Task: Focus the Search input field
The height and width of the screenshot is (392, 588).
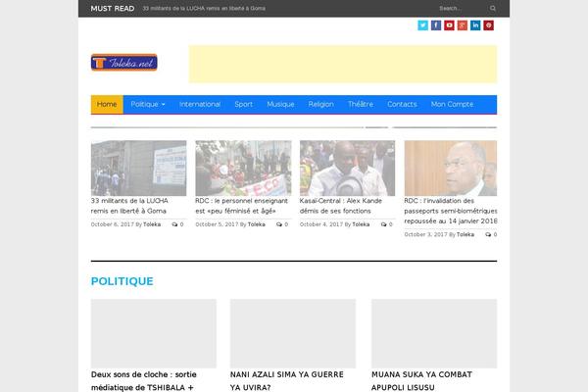Action: click(462, 8)
